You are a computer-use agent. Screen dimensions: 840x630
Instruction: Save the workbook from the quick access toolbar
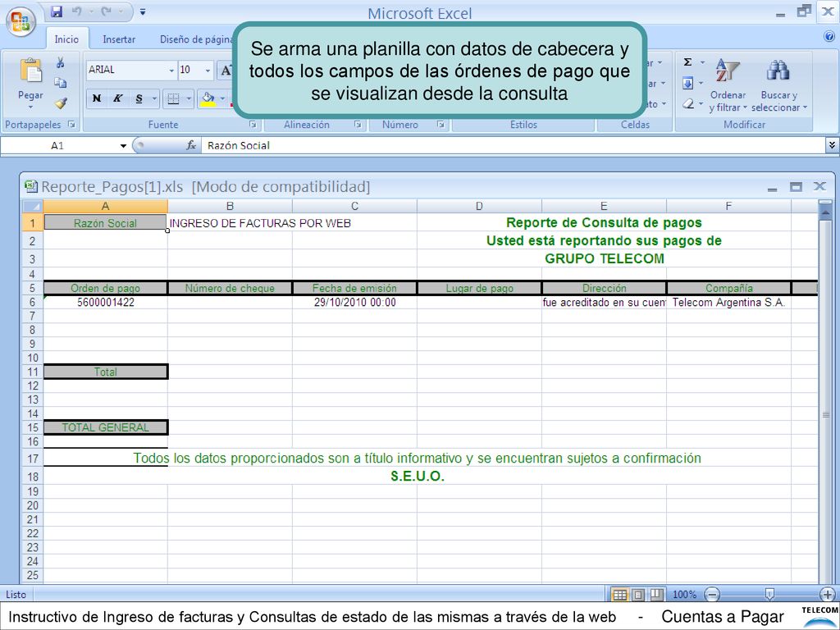point(57,11)
